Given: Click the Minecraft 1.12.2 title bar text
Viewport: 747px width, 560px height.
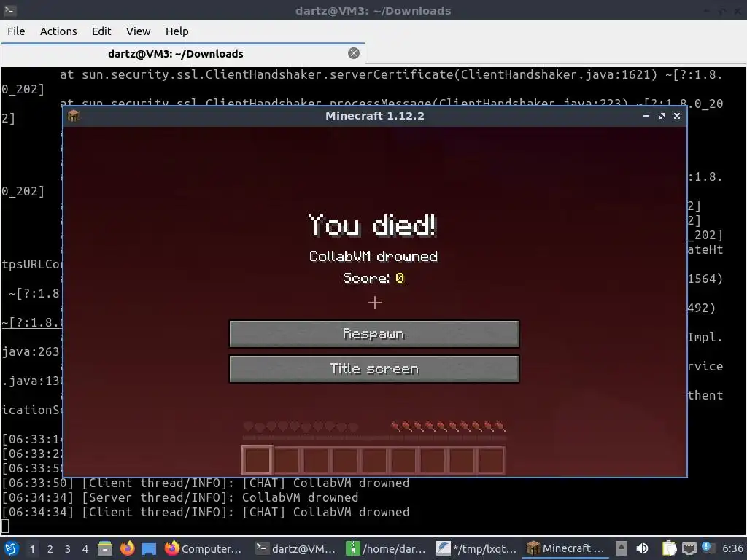Looking at the screenshot, I should pyautogui.click(x=374, y=116).
